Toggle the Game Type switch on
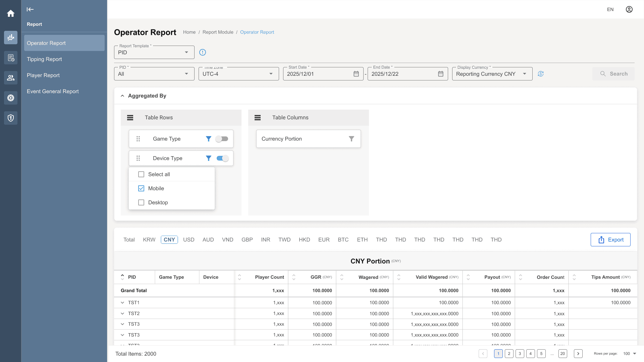The height and width of the screenshot is (362, 644). pos(222,139)
